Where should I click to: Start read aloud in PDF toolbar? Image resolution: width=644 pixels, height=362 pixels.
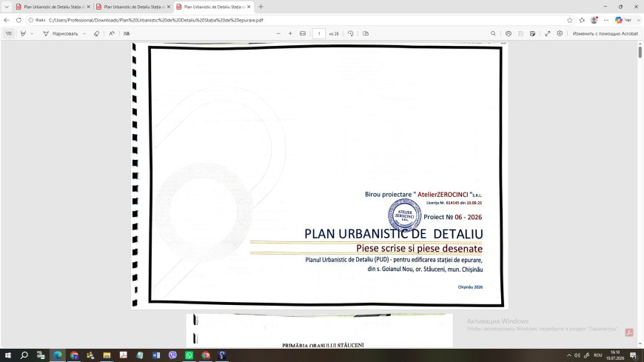112,34
